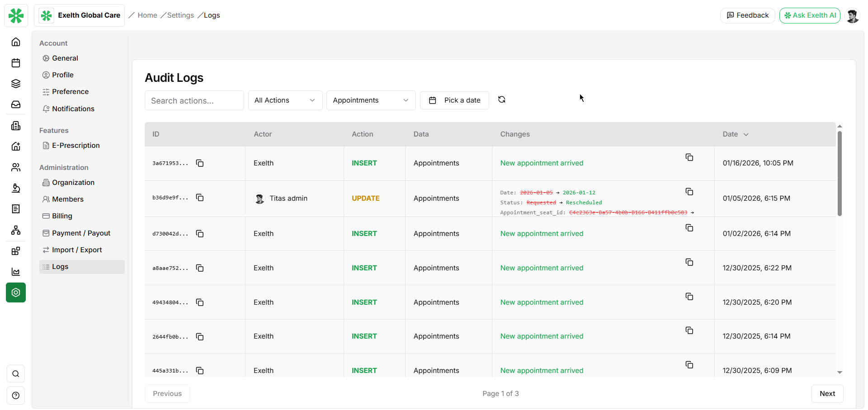Click the Next pagination button
Screen dimensions: 868x410
coord(827,393)
